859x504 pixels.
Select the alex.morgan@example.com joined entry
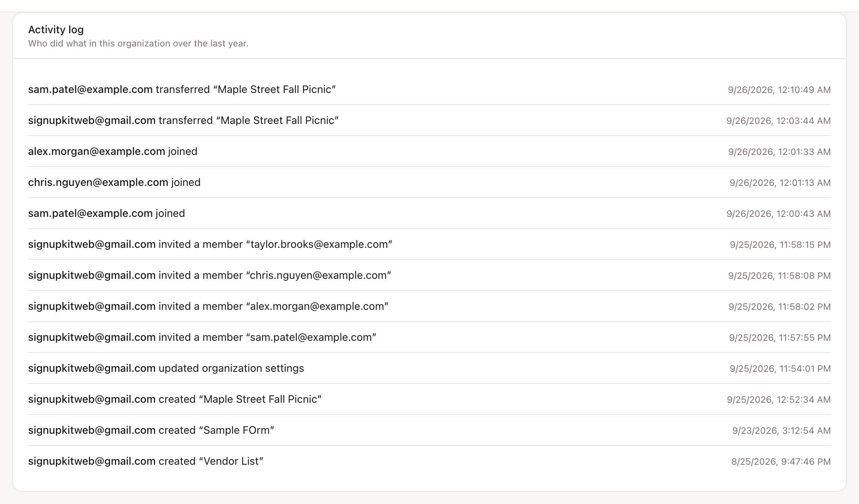click(x=429, y=152)
